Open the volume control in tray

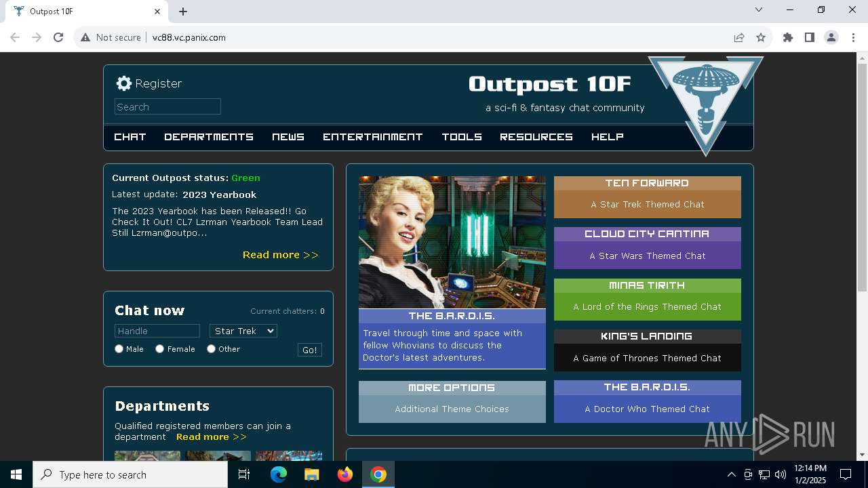(x=781, y=474)
